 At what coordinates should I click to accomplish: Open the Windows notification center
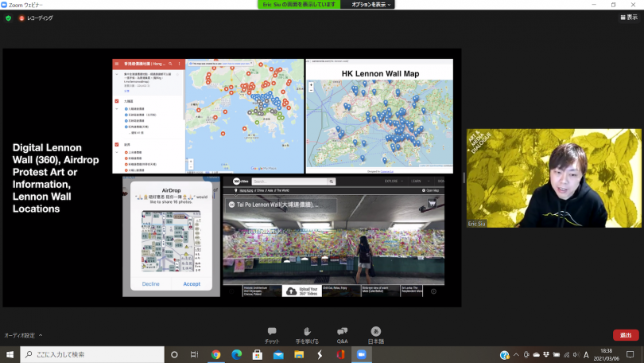click(x=630, y=354)
